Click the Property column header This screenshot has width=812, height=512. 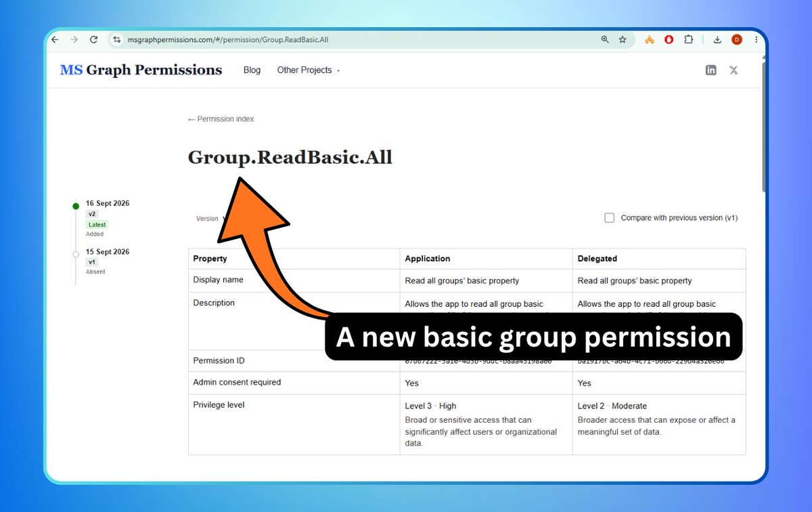pyautogui.click(x=210, y=259)
